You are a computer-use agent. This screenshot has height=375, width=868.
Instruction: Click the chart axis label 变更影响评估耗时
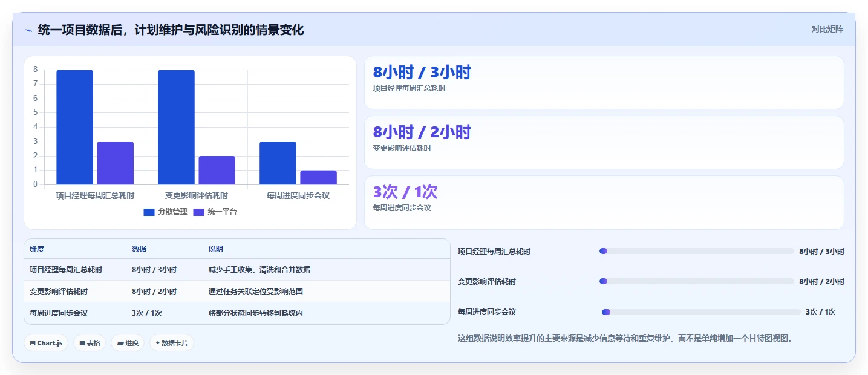click(197, 196)
